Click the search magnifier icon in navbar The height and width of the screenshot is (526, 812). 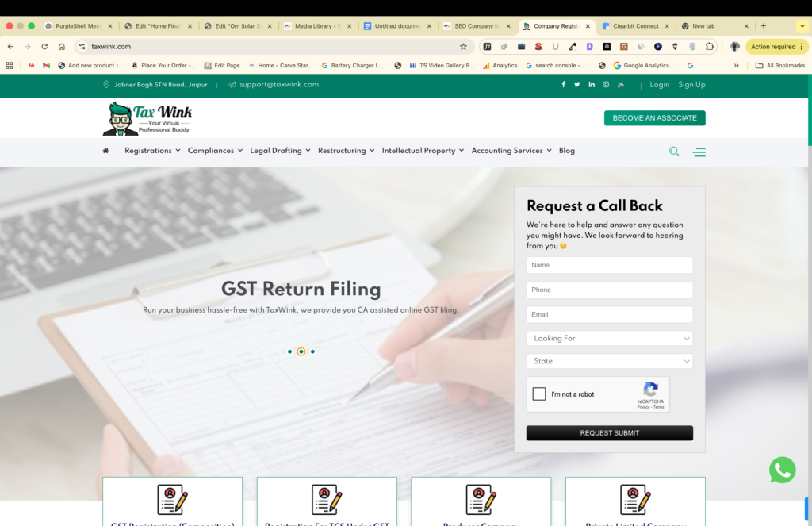point(674,152)
